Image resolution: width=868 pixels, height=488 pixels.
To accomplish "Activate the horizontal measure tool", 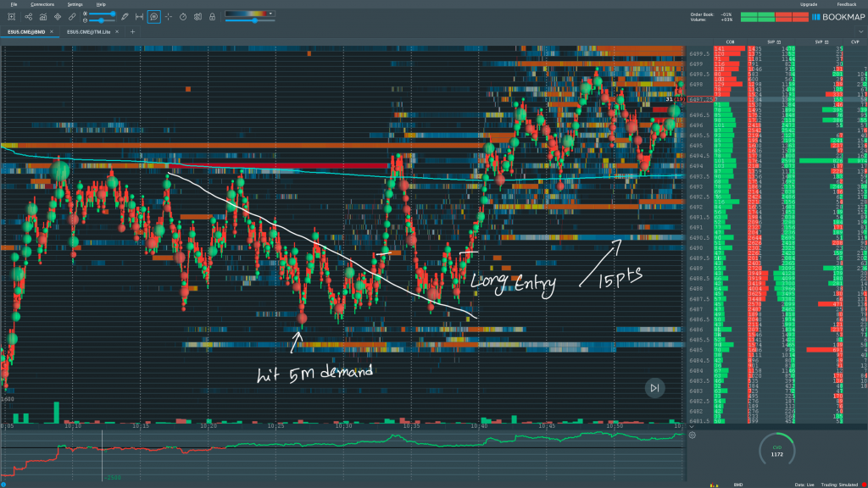I will coord(139,17).
